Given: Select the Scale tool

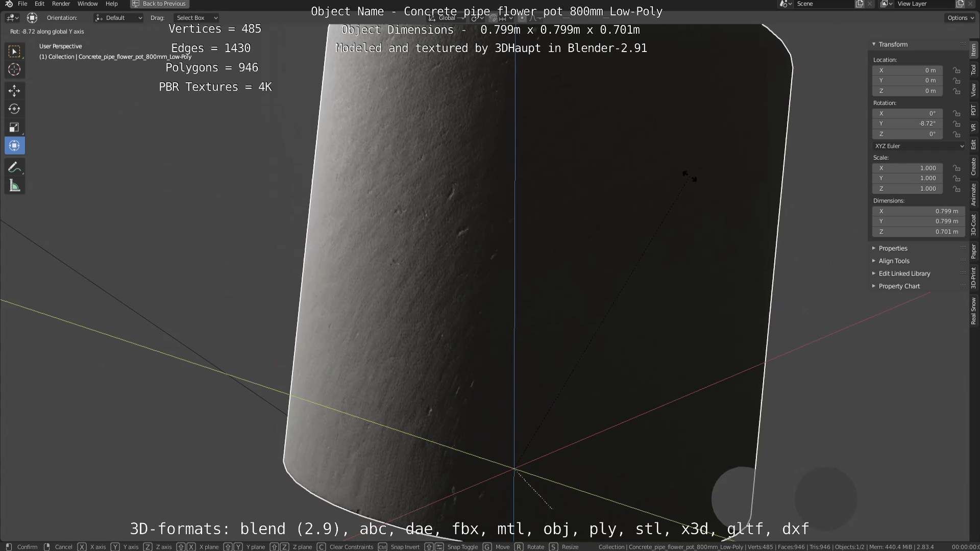Looking at the screenshot, I should pyautogui.click(x=14, y=128).
